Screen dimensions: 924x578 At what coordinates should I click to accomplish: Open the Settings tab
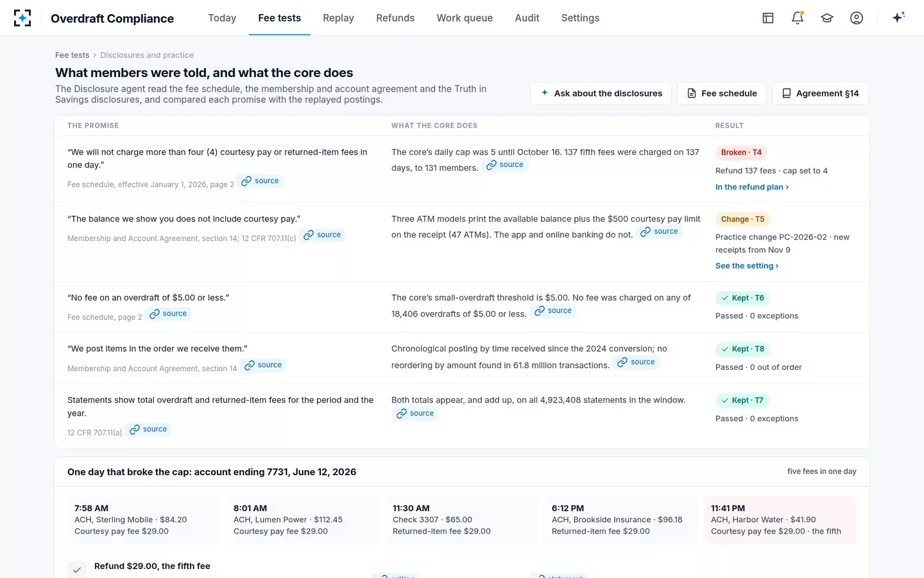click(580, 18)
